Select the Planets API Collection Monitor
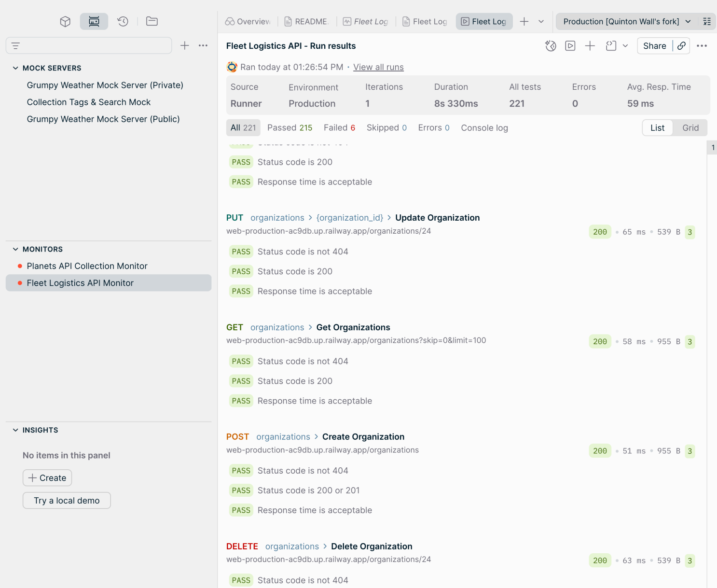 87,266
